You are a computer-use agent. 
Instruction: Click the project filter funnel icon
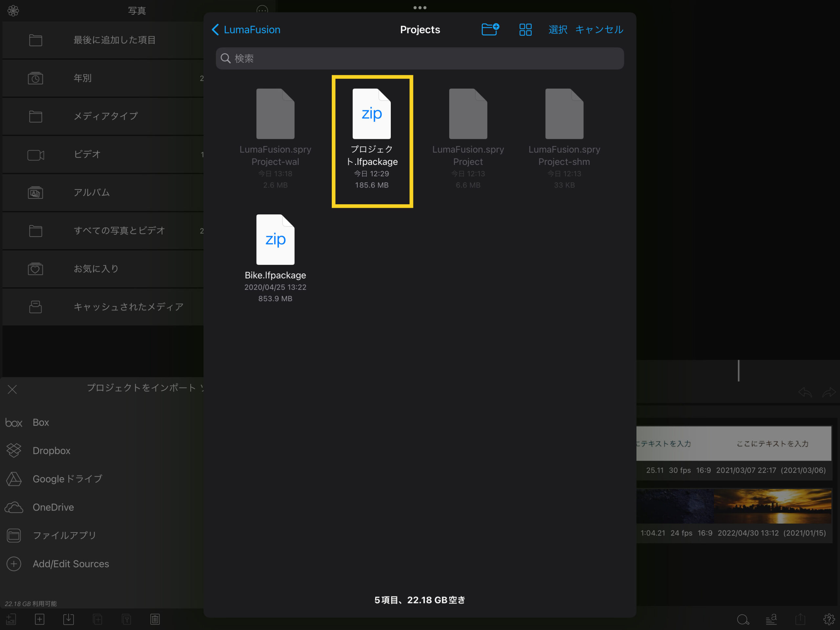pyautogui.click(x=126, y=619)
